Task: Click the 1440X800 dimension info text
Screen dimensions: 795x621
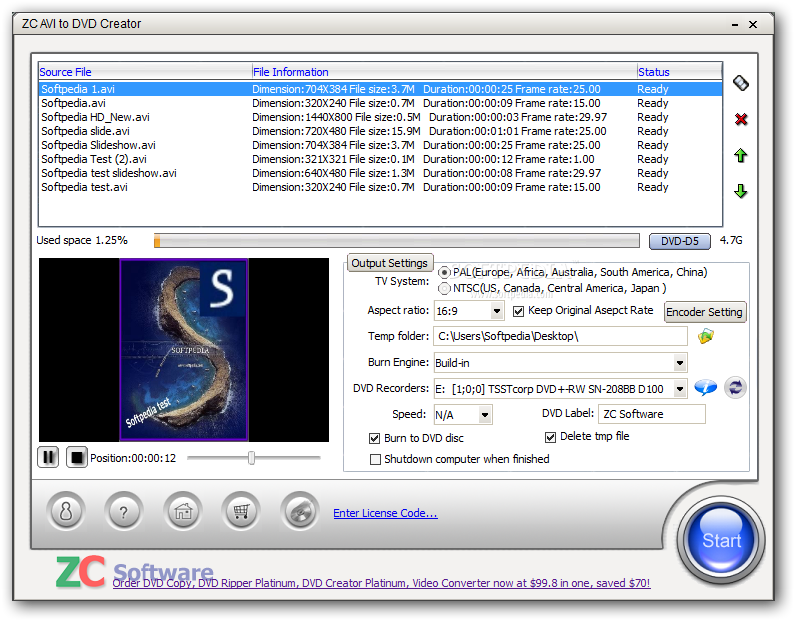Action: 302,117
